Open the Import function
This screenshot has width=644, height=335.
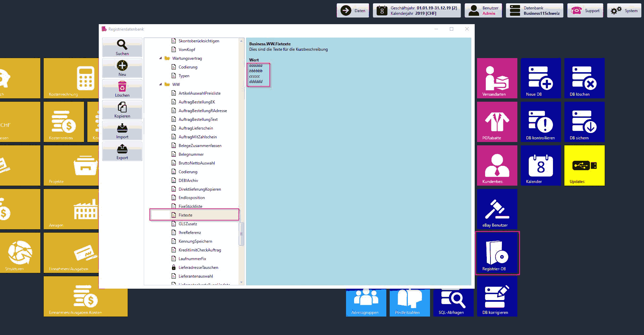(x=122, y=131)
